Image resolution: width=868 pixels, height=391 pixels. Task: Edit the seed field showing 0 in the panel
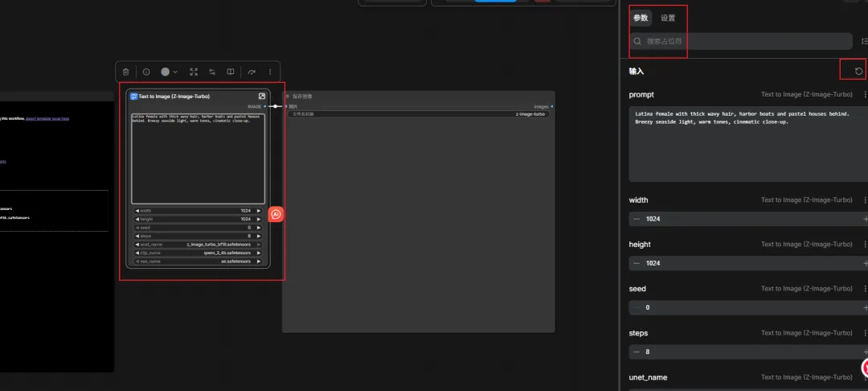pos(748,307)
